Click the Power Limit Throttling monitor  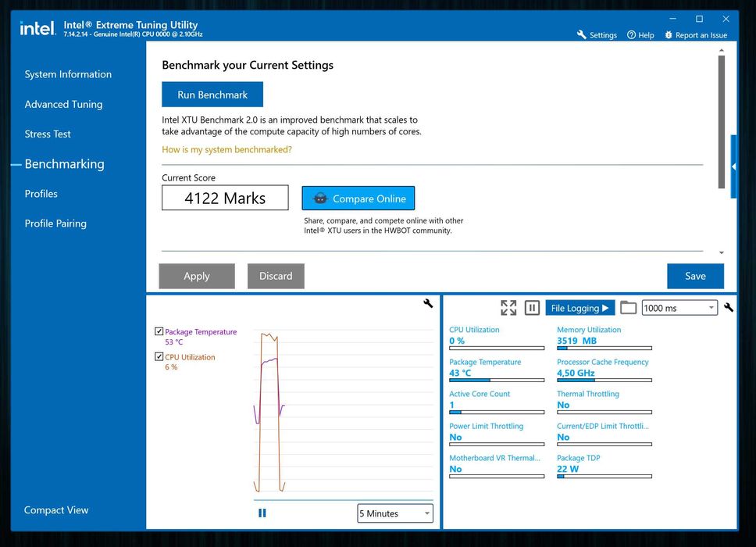click(x=497, y=435)
